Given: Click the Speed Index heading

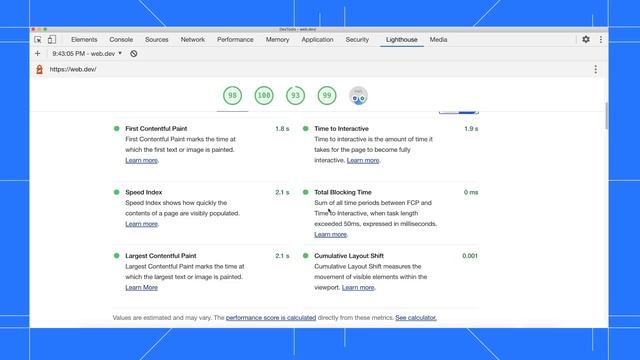Looking at the screenshot, I should [144, 192].
